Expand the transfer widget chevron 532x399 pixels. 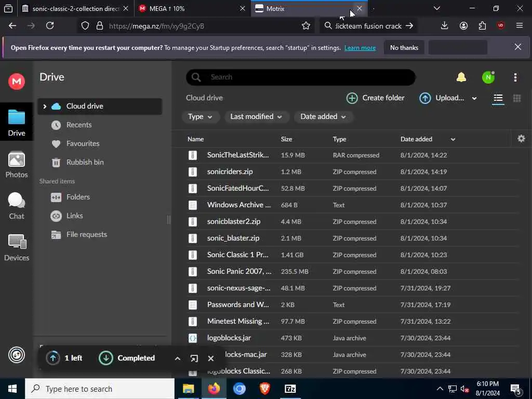pos(178,358)
